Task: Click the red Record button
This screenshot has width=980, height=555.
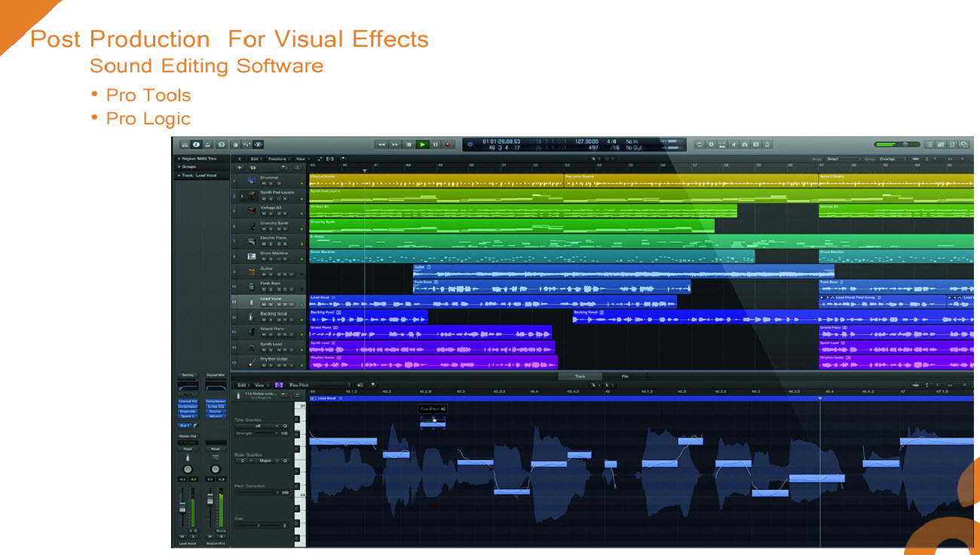Action: 447,144
